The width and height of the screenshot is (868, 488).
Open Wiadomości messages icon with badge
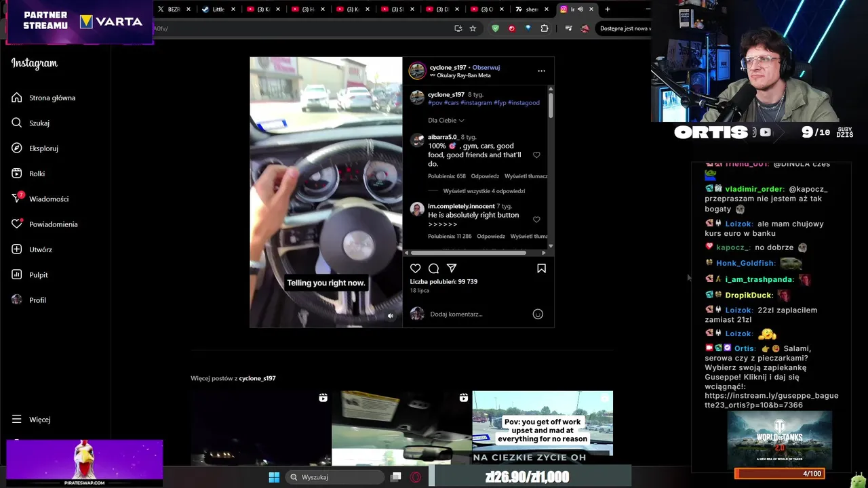pos(16,199)
